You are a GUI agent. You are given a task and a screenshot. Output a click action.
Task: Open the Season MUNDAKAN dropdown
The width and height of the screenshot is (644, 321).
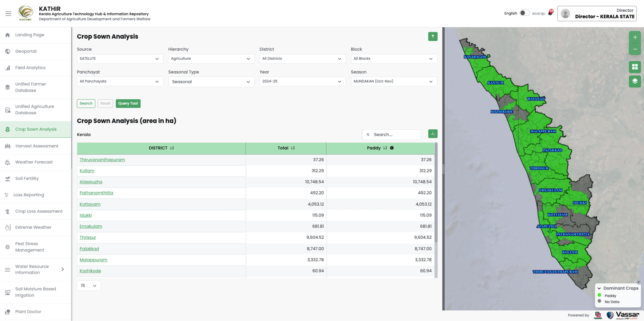(394, 81)
